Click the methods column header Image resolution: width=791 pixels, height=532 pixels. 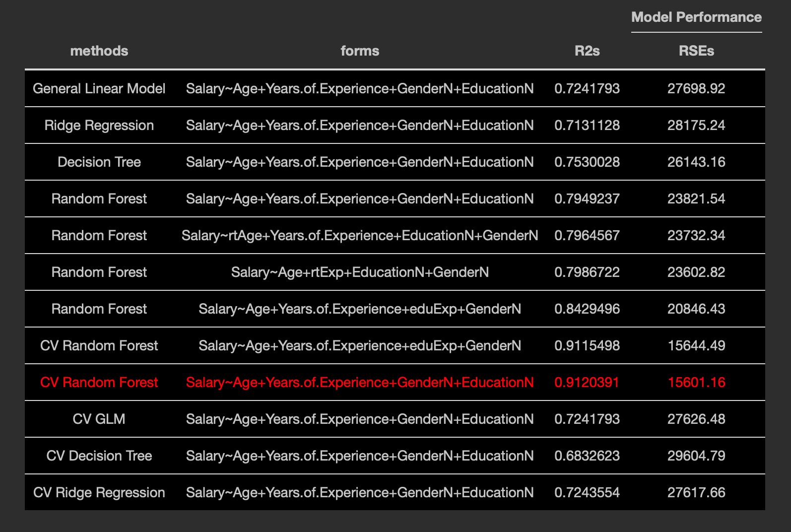99,51
